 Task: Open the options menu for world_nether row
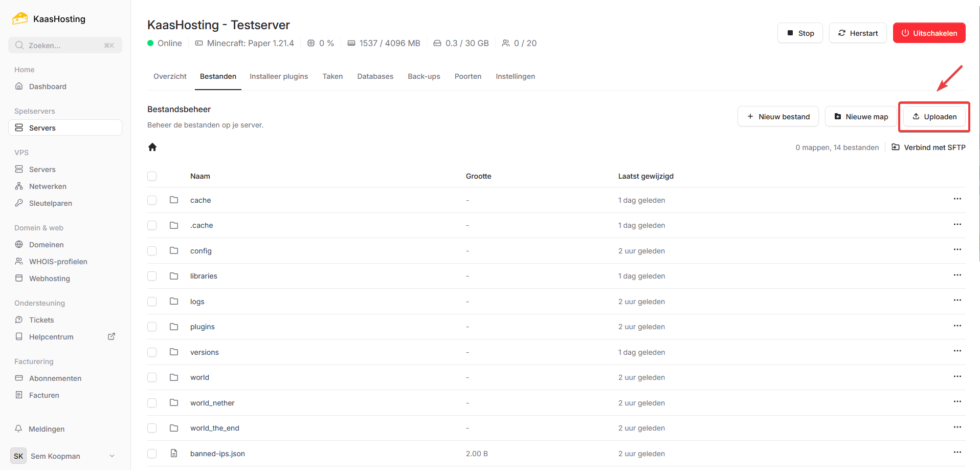tap(957, 402)
